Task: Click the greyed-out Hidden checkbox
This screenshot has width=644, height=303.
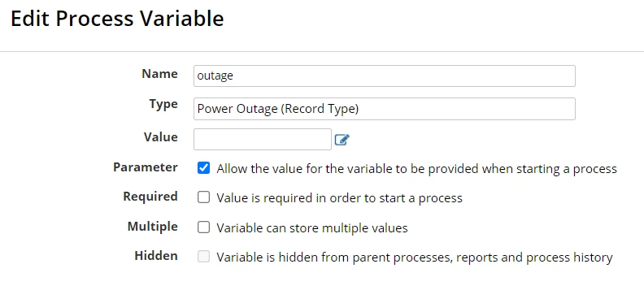Action: pyautogui.click(x=204, y=257)
